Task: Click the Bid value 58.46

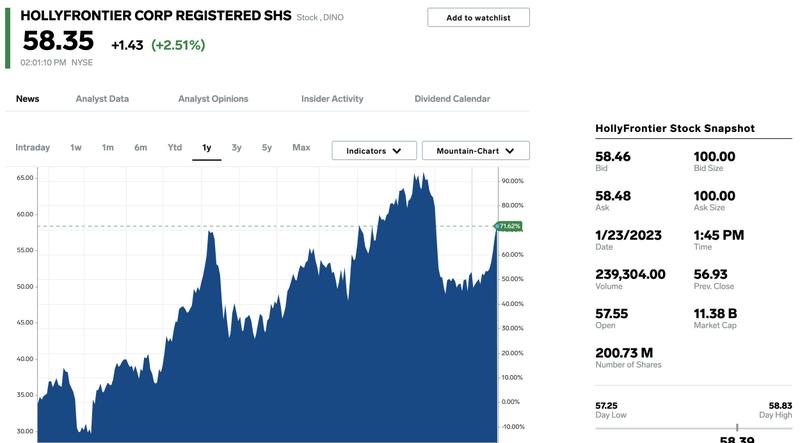Action: (x=613, y=157)
